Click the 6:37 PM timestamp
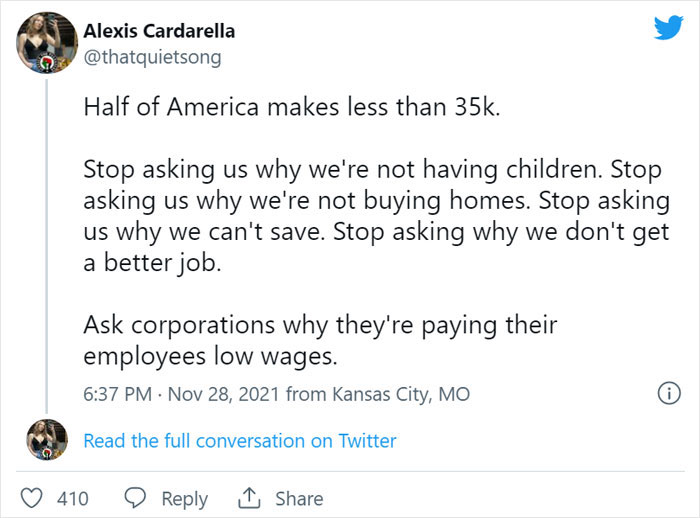This screenshot has height=518, width=700. click(117, 394)
